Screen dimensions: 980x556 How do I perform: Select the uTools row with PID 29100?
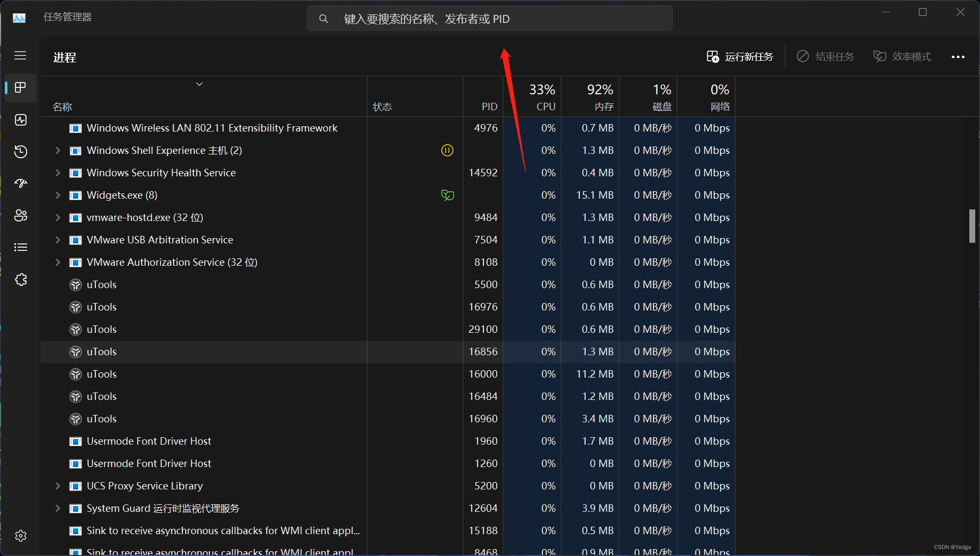coord(388,329)
